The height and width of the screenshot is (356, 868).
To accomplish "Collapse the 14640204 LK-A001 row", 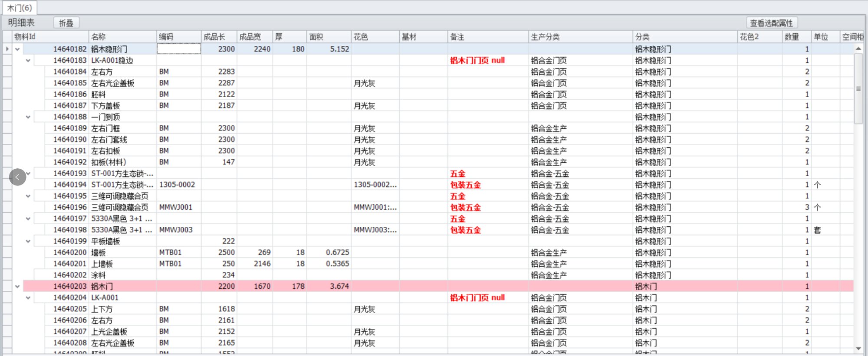I will 28,297.
